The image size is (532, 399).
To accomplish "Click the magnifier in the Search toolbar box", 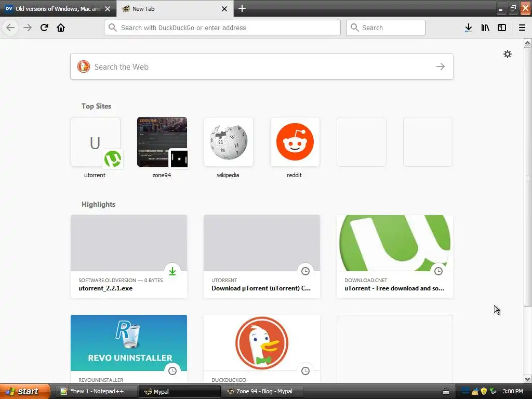I will coord(354,28).
